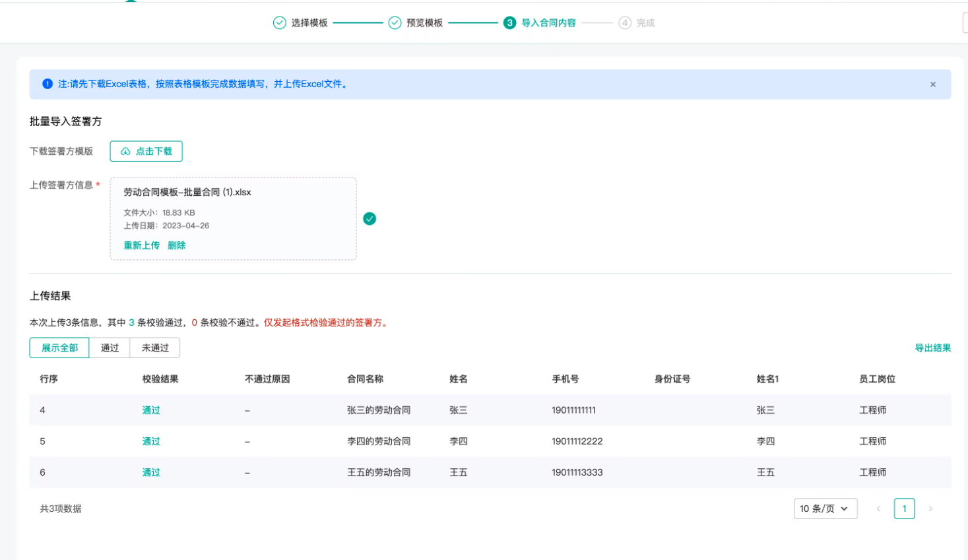Click step 3 导入合同内容 number icon
The width and height of the screenshot is (968, 560).
(x=509, y=23)
